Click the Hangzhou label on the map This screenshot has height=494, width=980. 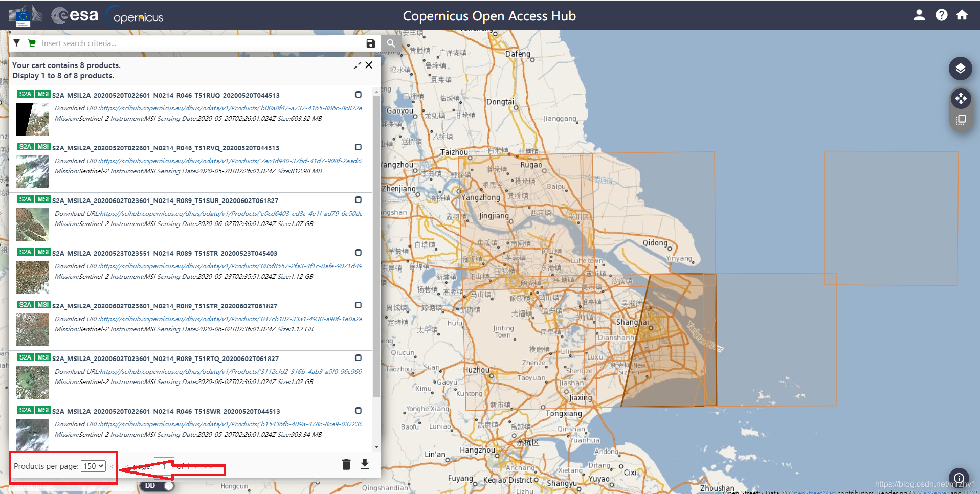tap(477, 450)
